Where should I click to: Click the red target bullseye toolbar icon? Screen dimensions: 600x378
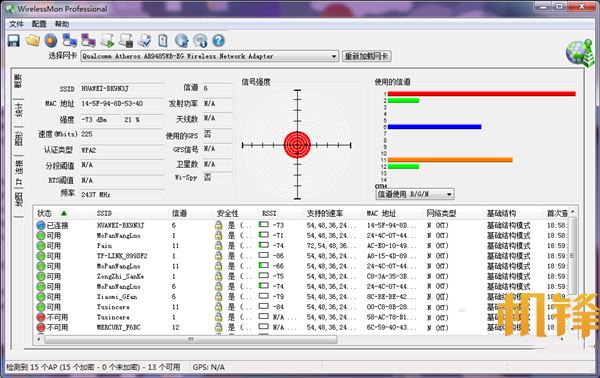pyautogui.click(x=51, y=41)
